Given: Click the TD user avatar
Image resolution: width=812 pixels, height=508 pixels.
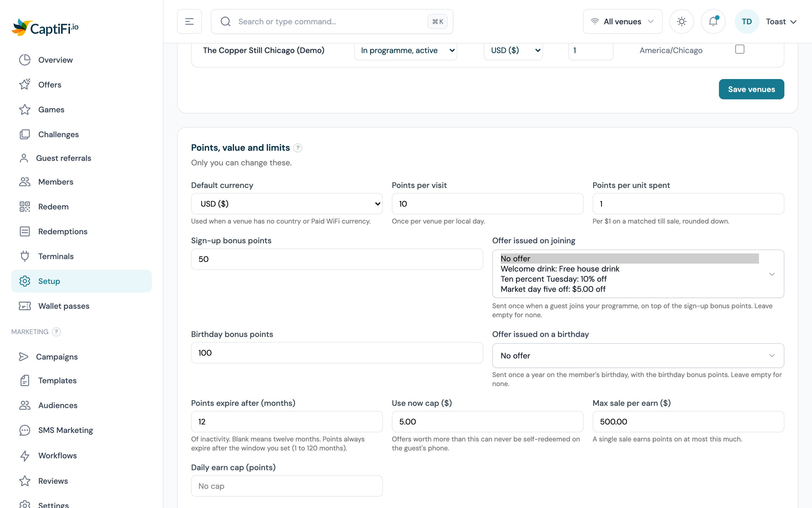Looking at the screenshot, I should click(747, 21).
